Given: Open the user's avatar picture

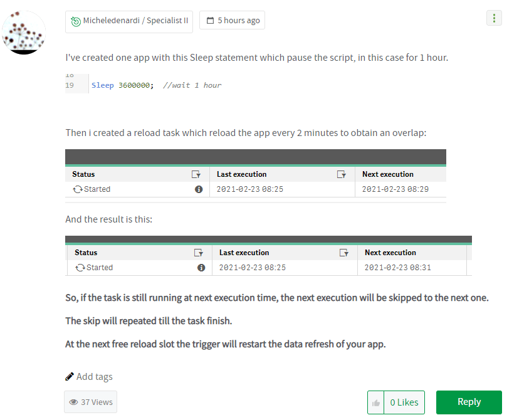Looking at the screenshot, I should pos(24,33).
